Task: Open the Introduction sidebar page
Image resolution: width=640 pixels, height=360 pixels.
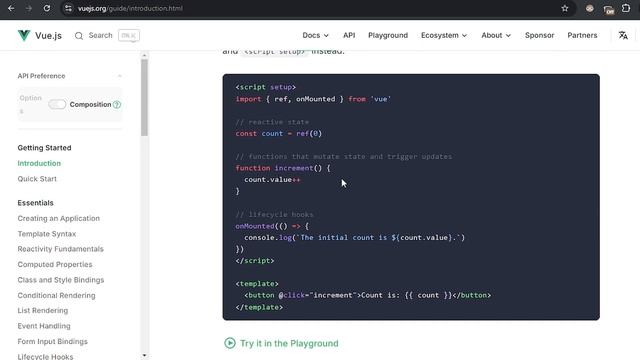Action: click(x=39, y=163)
